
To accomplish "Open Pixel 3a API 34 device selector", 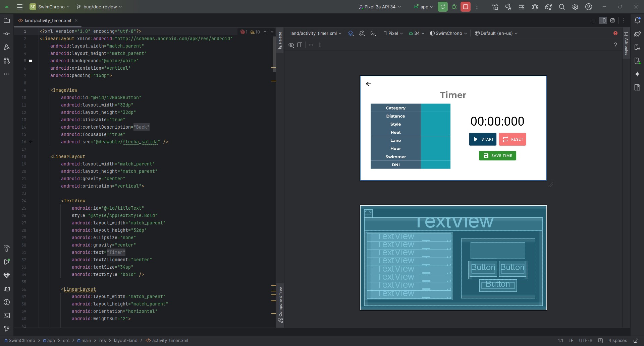I will (x=380, y=7).
